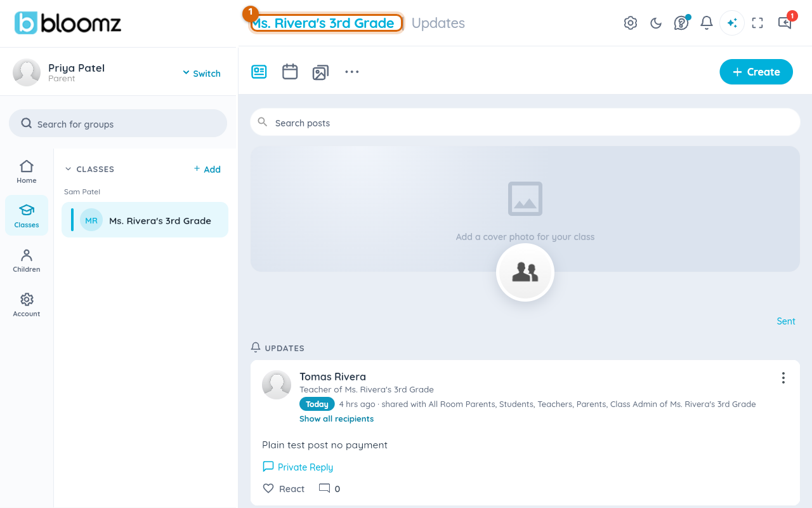Switch to the Updates tab
The height and width of the screenshot is (508, 812).
tap(438, 23)
